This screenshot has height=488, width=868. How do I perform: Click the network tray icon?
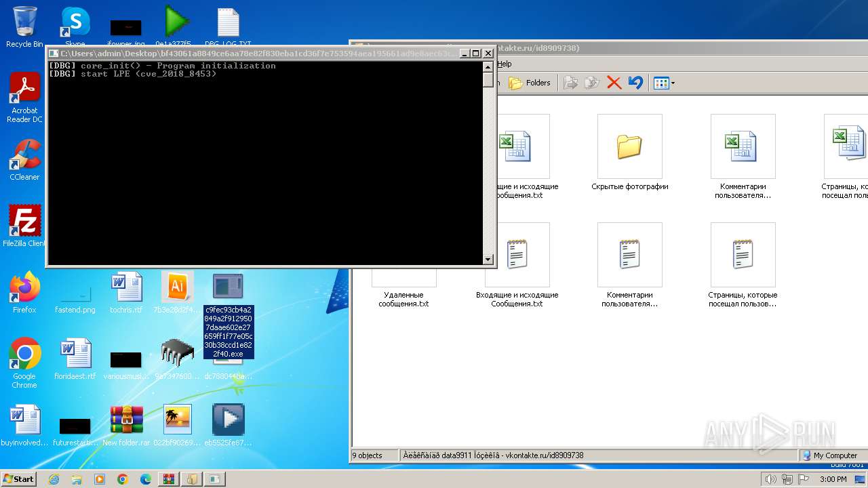(787, 479)
